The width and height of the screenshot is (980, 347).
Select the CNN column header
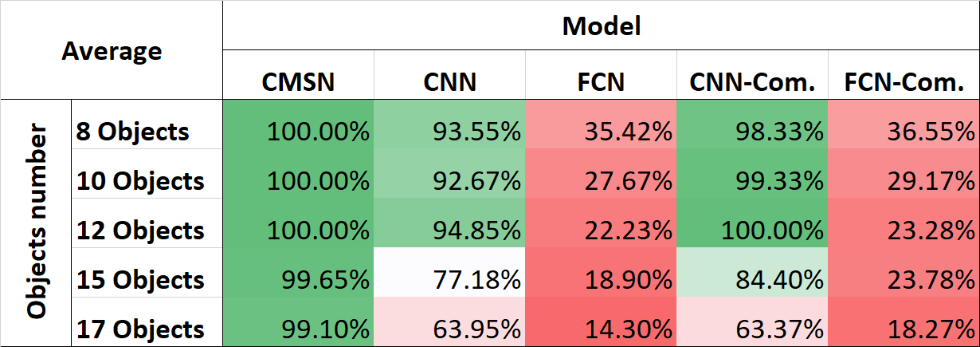[x=449, y=82]
